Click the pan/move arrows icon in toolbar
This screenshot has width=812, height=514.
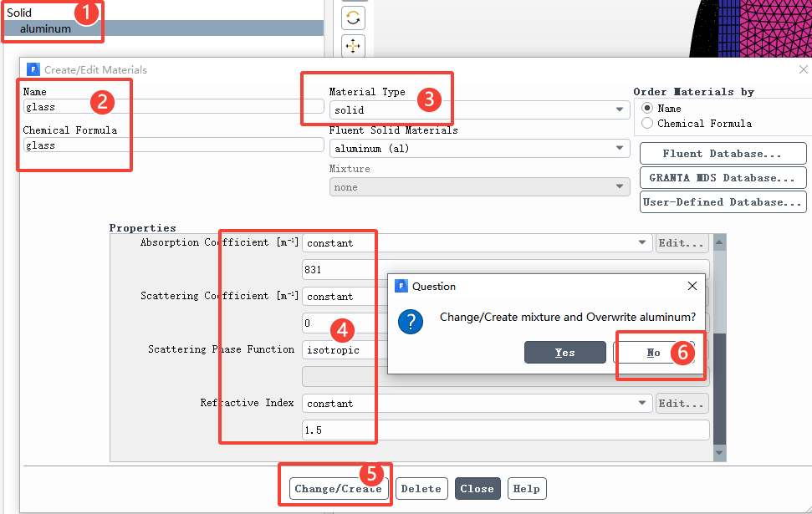pos(353,46)
